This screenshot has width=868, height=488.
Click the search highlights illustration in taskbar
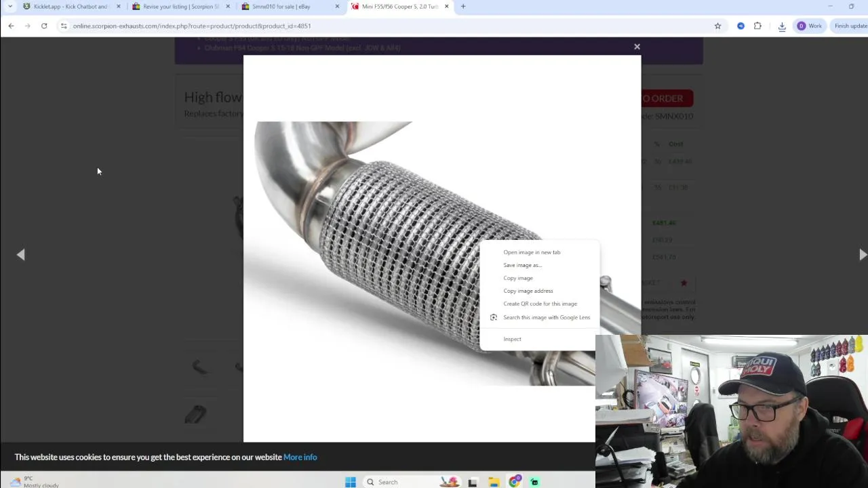coord(449,482)
